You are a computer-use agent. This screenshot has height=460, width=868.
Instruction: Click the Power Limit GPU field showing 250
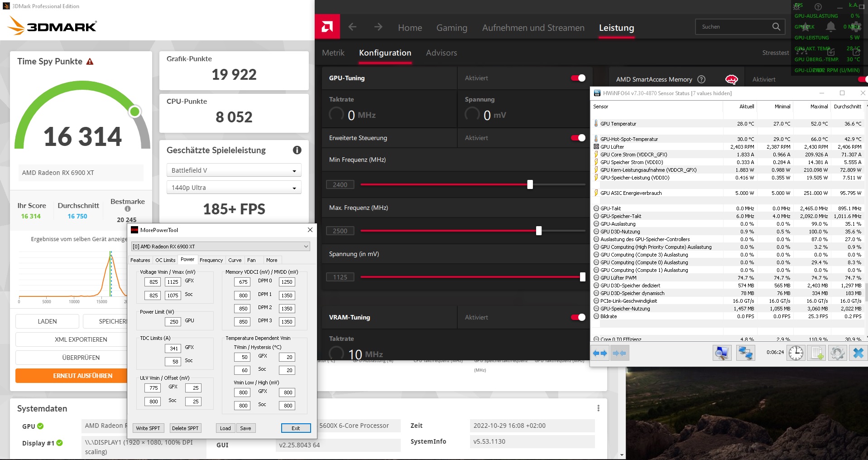(x=174, y=322)
